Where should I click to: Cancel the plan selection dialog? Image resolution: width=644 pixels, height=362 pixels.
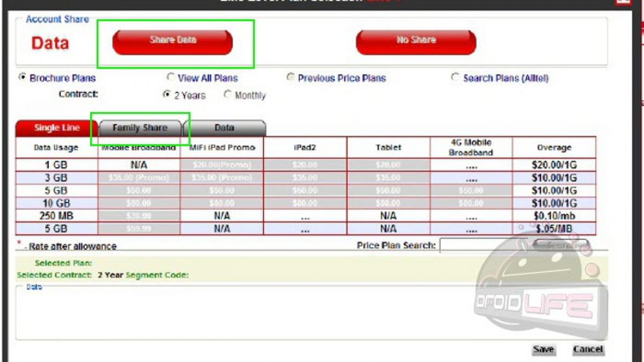588,349
